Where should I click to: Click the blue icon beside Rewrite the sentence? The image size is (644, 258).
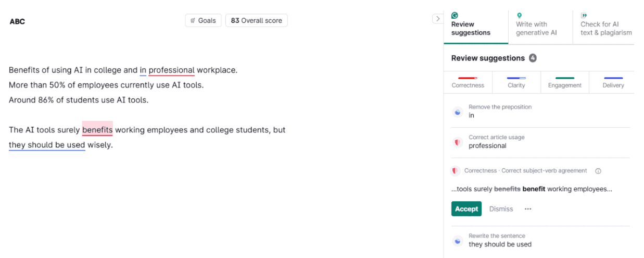(x=457, y=240)
